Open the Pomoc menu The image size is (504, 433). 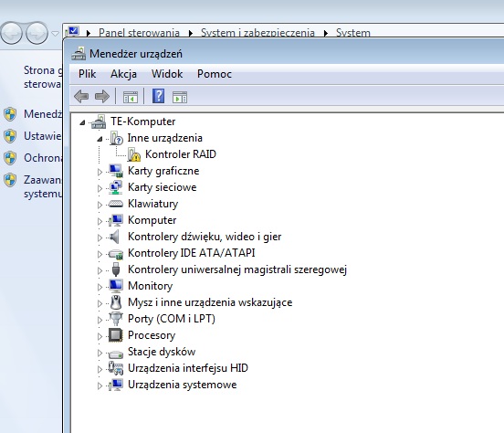pyautogui.click(x=214, y=74)
